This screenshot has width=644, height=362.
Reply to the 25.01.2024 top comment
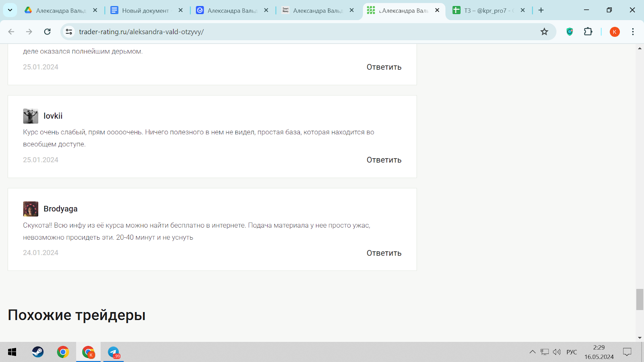tap(384, 67)
